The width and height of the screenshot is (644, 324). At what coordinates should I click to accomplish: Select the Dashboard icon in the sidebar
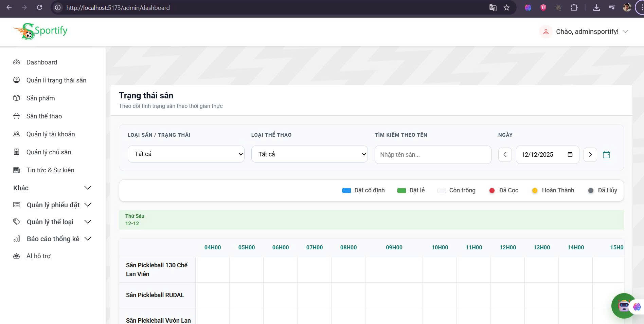[x=16, y=62]
